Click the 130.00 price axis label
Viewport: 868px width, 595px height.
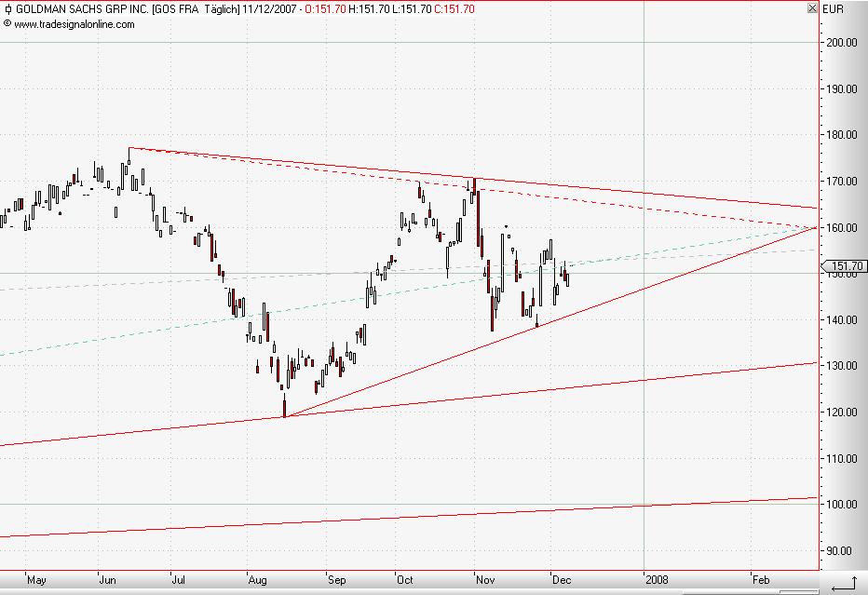[x=841, y=366]
